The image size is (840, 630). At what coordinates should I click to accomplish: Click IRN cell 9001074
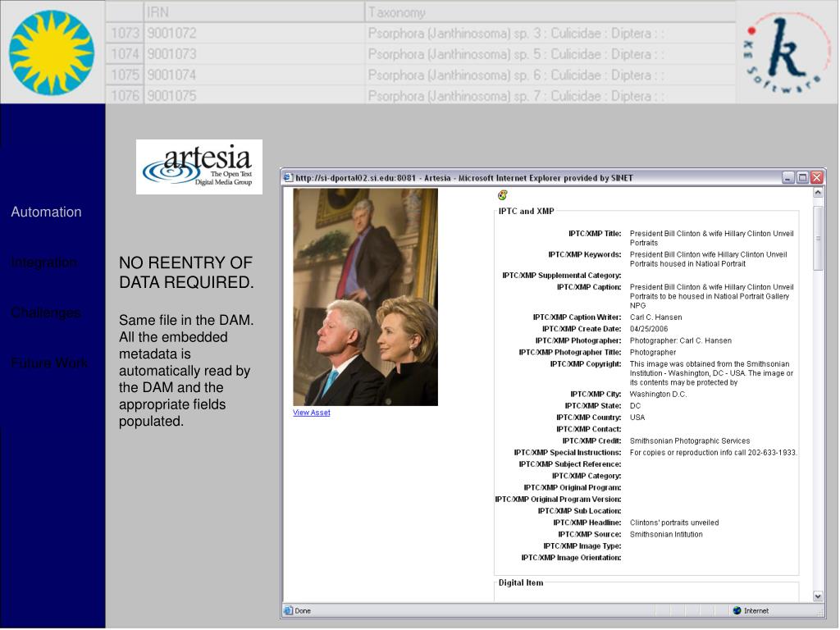pos(254,75)
